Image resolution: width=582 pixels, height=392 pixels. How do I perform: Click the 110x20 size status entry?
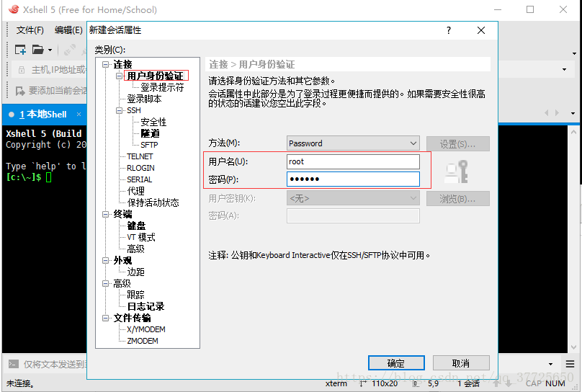385,383
